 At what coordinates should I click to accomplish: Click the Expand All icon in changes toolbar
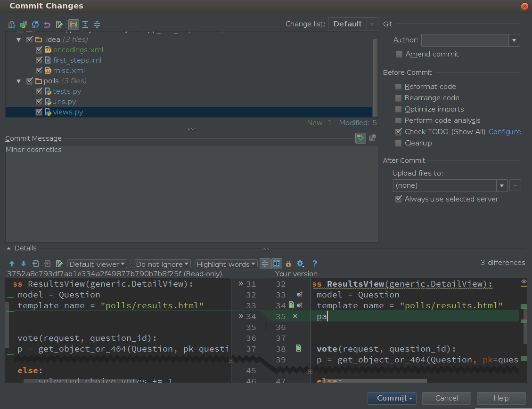click(85, 24)
